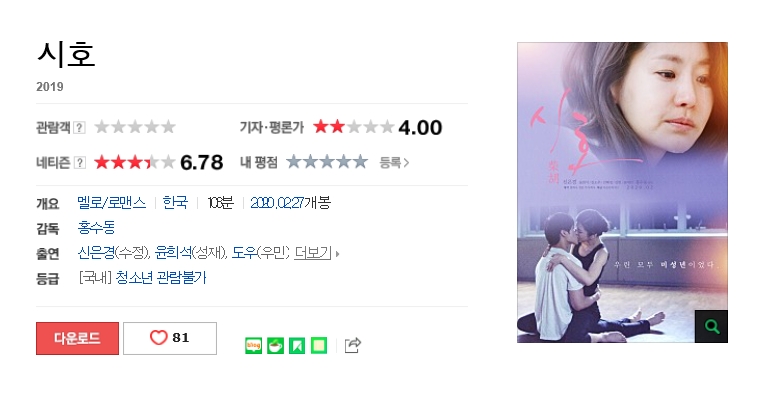Like the movie with heart button
This screenshot has height=401, width=764.
point(170,338)
